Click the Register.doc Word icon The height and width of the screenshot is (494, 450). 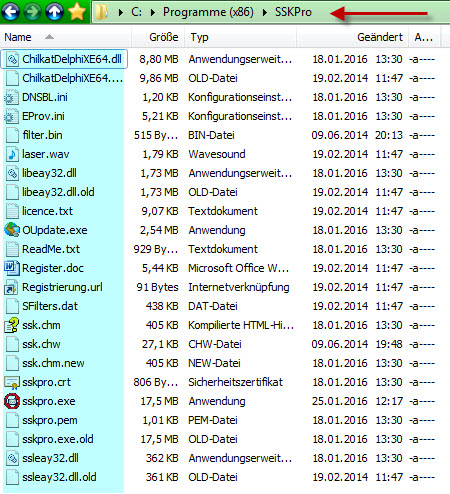(12, 268)
